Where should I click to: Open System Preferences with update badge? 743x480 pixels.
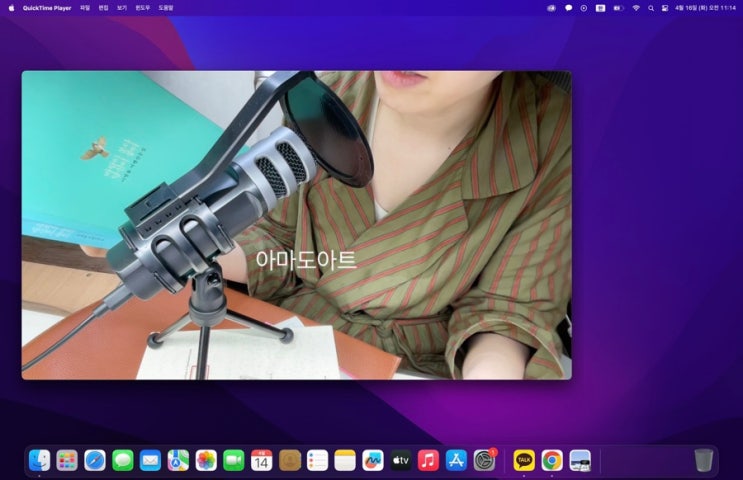[484, 460]
